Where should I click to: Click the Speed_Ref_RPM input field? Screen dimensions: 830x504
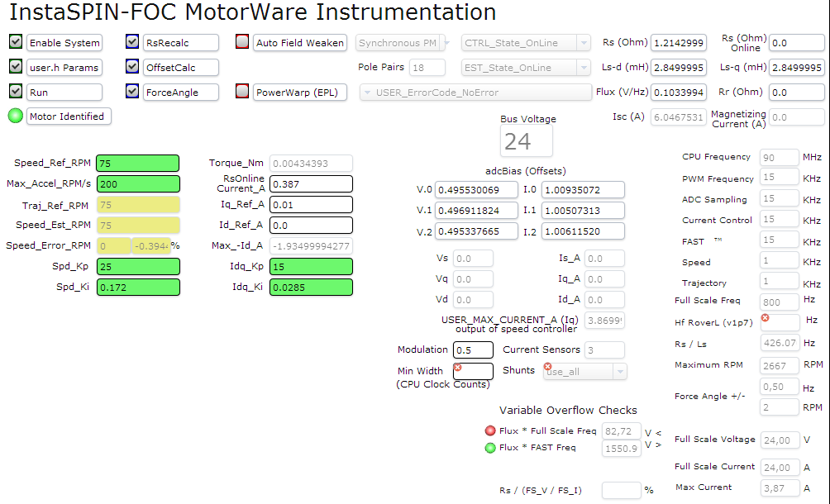[x=137, y=164]
